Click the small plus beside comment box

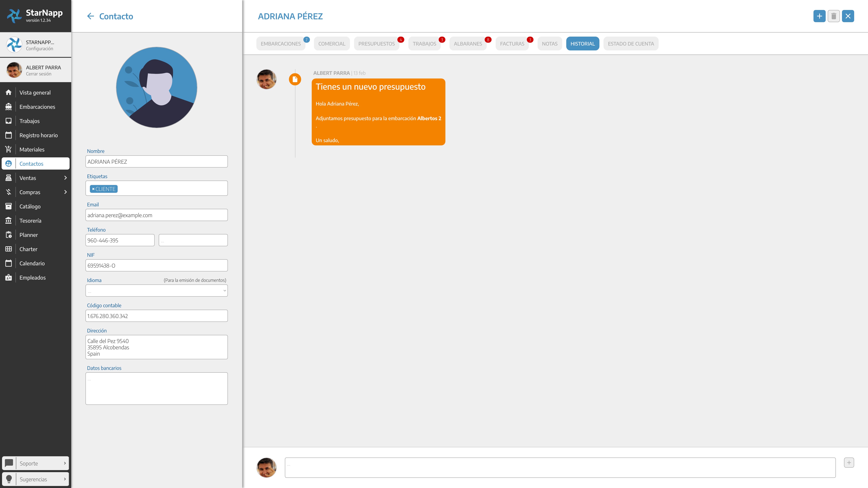849,463
